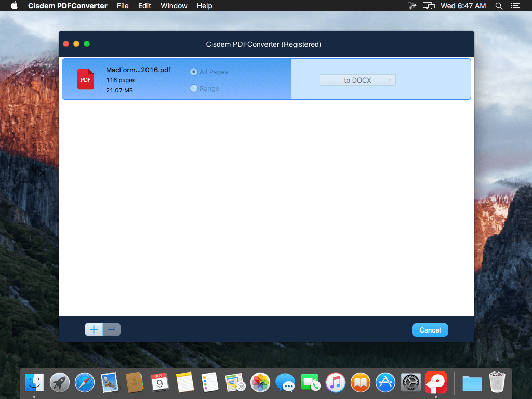Viewport: 532px width, 399px height.
Task: Click the Cisdem PDFConverter Dock icon
Action: tap(436, 382)
